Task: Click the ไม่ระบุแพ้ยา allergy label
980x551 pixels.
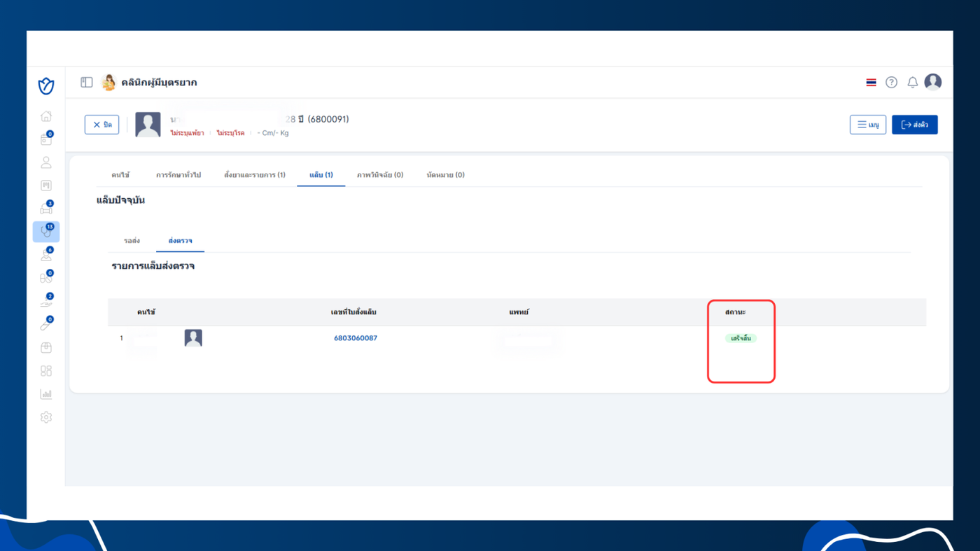Action: [x=187, y=133]
